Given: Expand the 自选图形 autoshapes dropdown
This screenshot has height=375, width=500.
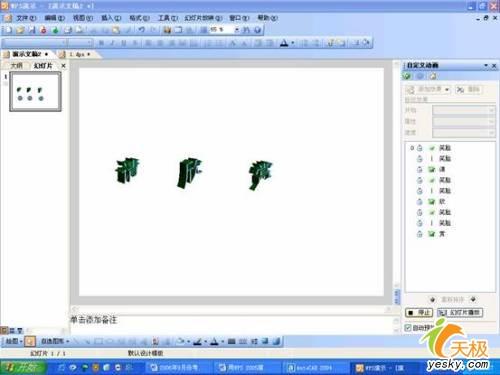Looking at the screenshot, I should tap(55, 341).
